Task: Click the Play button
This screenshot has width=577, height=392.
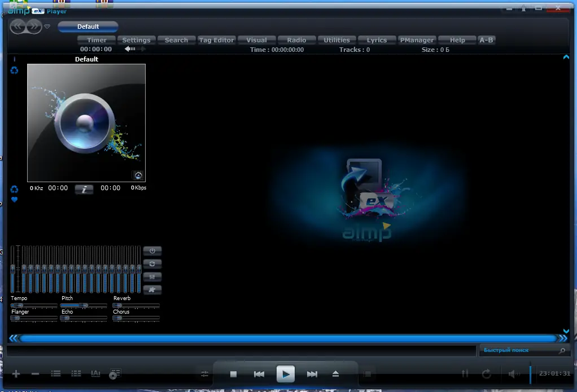Action: (286, 374)
